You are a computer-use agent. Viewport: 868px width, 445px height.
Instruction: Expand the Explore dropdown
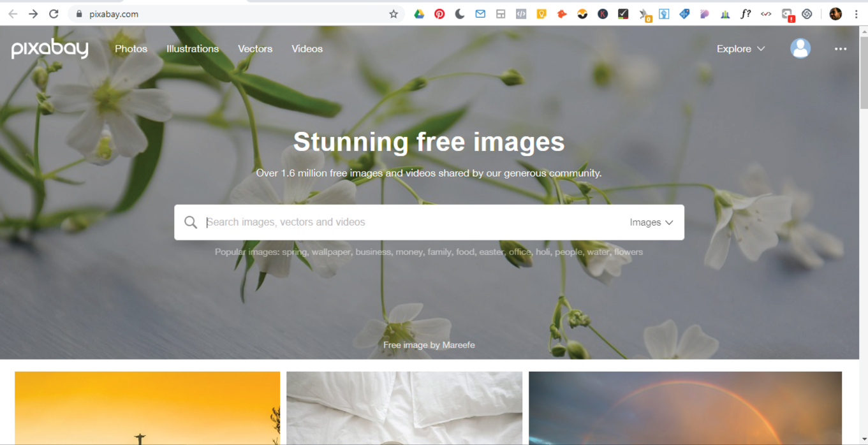pos(740,48)
